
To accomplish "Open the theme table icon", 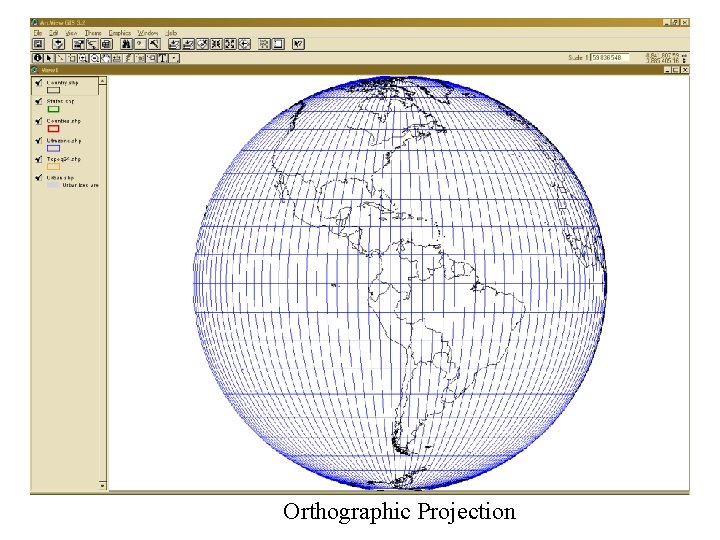I will pyautogui.click(x=106, y=44).
